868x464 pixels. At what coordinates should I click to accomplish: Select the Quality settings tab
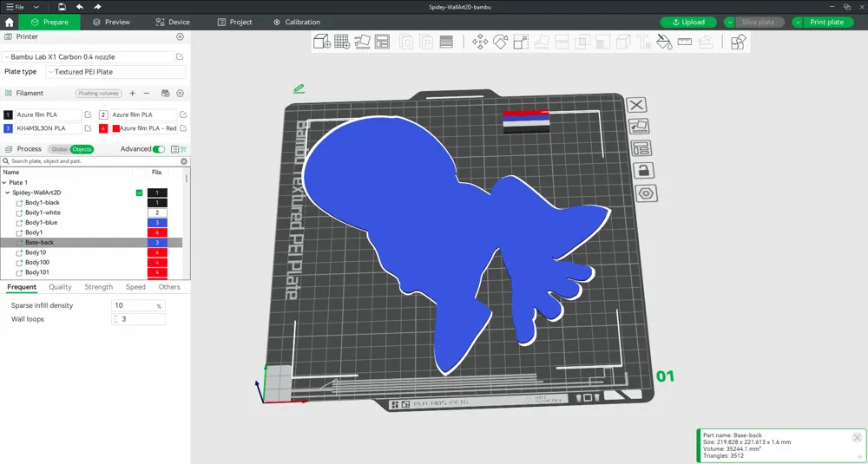(61, 287)
